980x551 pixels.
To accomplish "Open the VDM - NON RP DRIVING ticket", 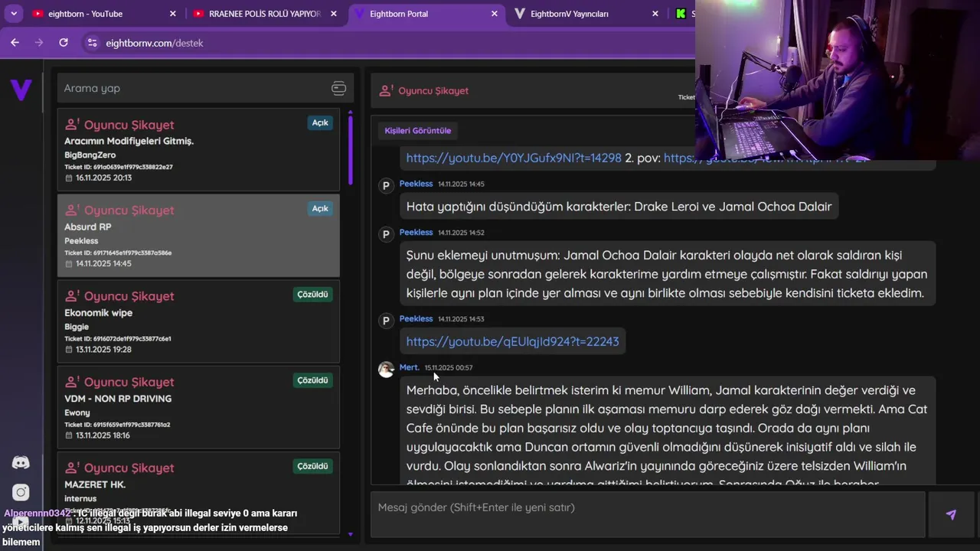I will click(x=198, y=407).
